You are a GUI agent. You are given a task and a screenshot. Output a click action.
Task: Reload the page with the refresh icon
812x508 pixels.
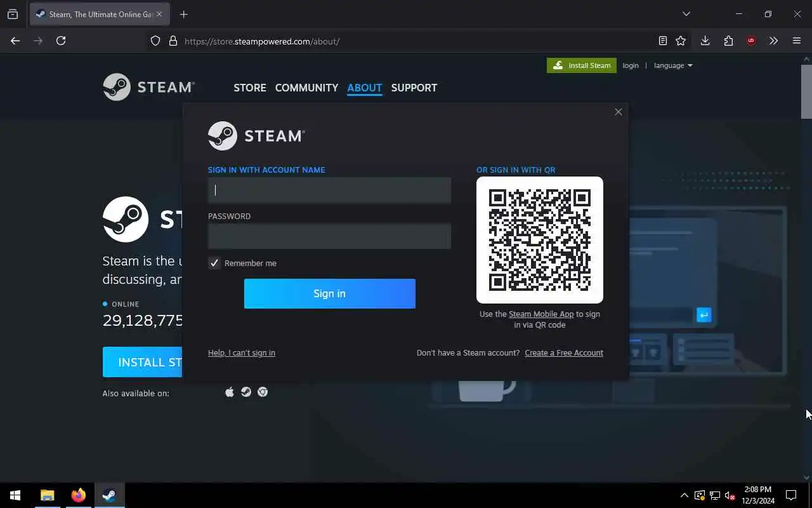[x=61, y=41]
